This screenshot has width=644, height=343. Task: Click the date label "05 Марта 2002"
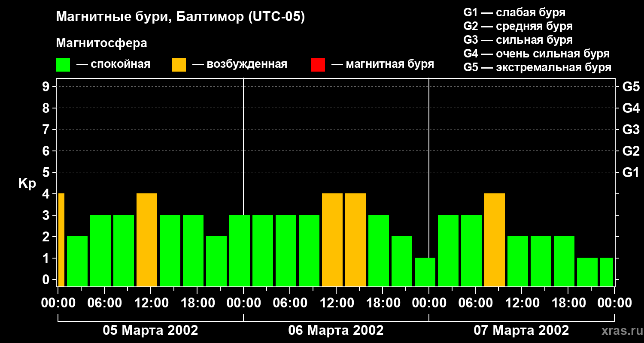pyautogui.click(x=150, y=331)
